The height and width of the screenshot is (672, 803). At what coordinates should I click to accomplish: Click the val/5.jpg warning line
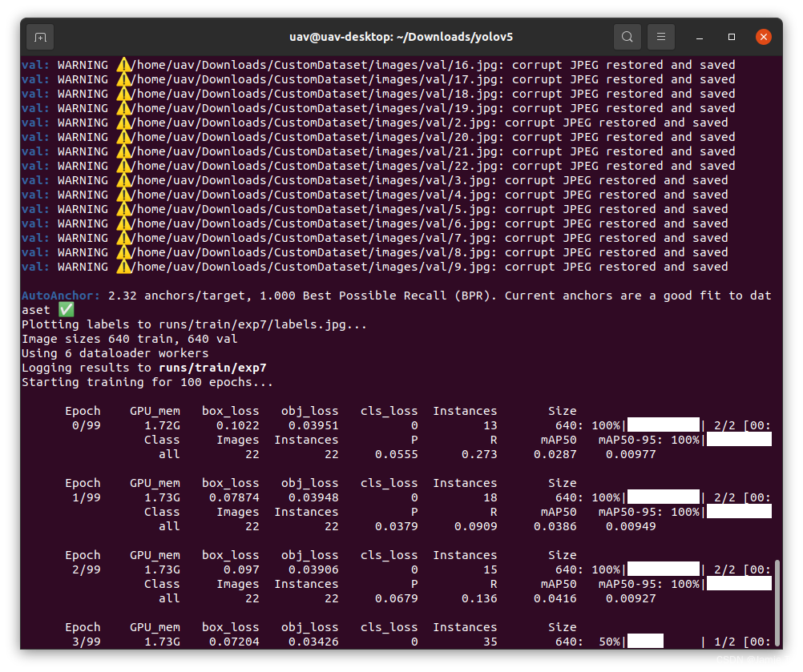pyautogui.click(x=375, y=209)
